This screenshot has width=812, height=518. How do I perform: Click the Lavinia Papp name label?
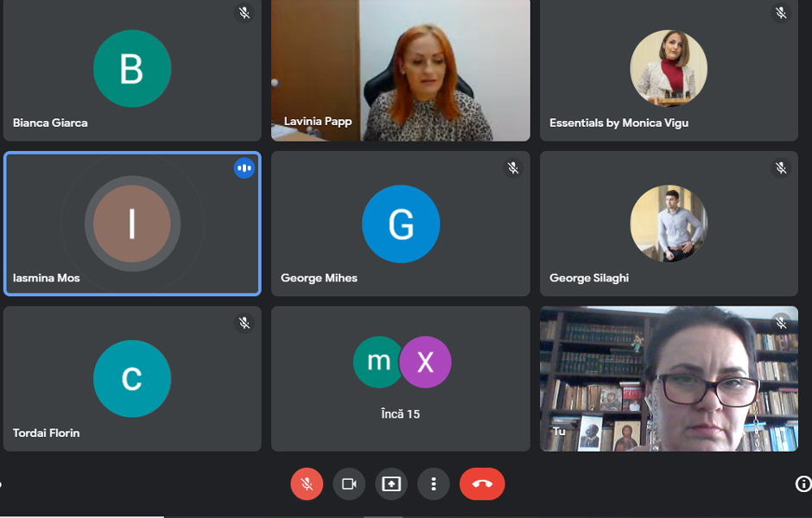317,121
